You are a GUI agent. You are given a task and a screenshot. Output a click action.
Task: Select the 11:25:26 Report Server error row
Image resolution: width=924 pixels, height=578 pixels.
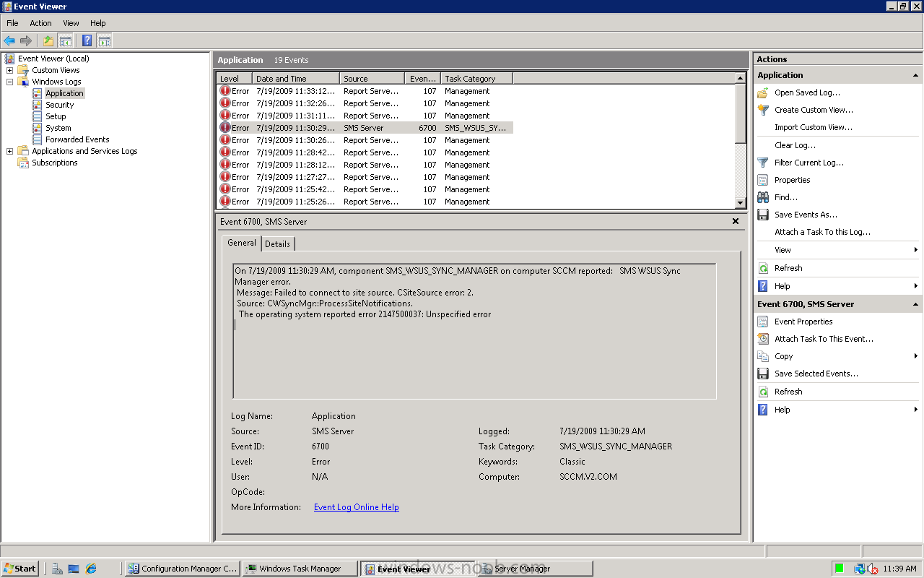coord(365,202)
